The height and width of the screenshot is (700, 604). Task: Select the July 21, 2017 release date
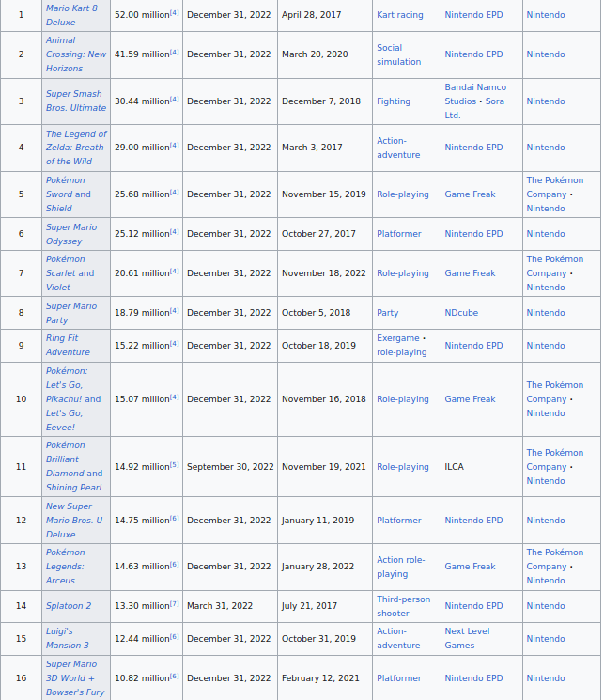coord(309,606)
